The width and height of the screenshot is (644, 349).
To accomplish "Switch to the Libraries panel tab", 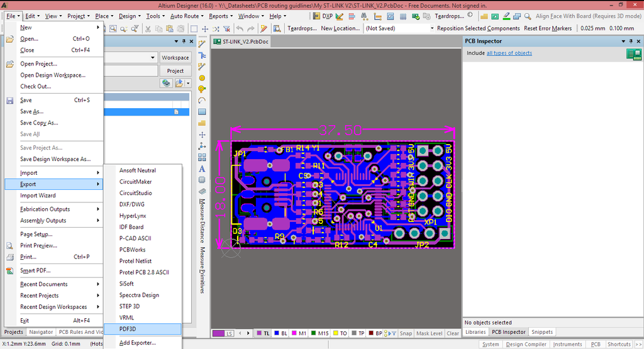I will (475, 332).
